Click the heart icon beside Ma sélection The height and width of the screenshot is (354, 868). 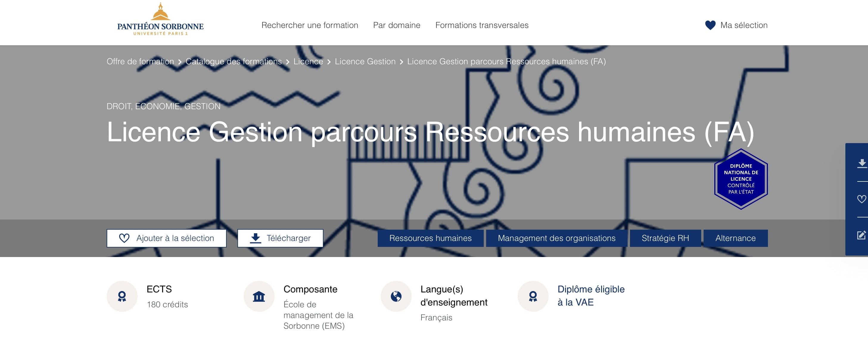tap(710, 25)
